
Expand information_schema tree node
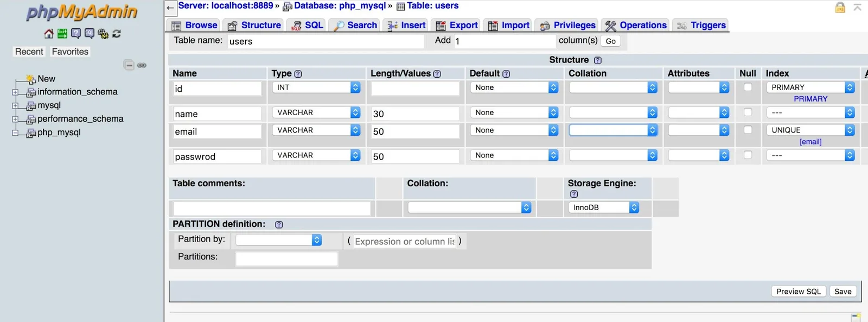[x=15, y=92]
